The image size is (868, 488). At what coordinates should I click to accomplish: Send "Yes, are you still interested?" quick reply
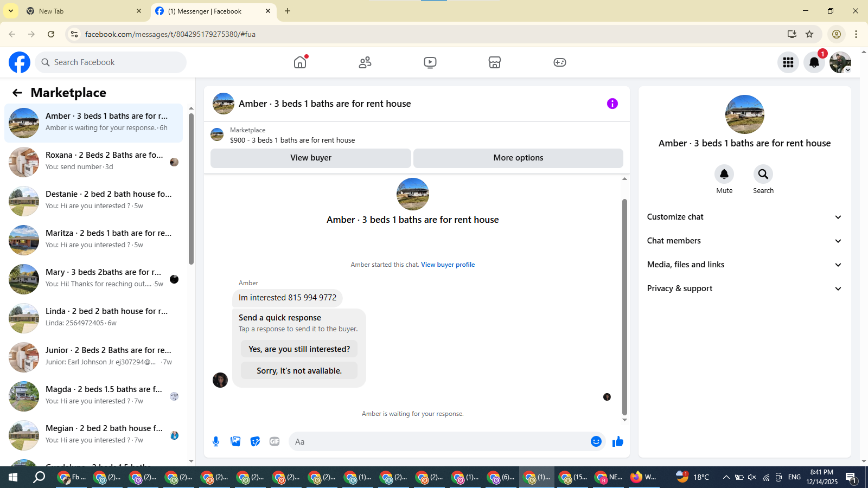pos(299,349)
